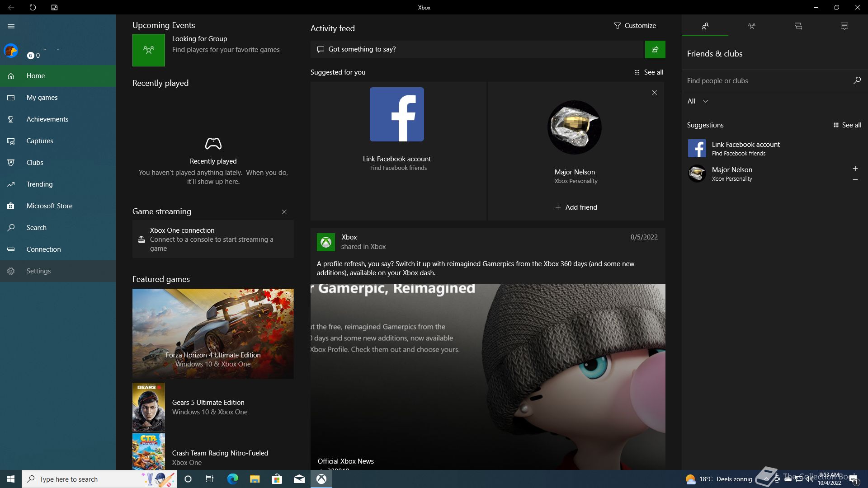The image size is (868, 488).
Task: Click Customize activity feed filter
Action: [635, 26]
